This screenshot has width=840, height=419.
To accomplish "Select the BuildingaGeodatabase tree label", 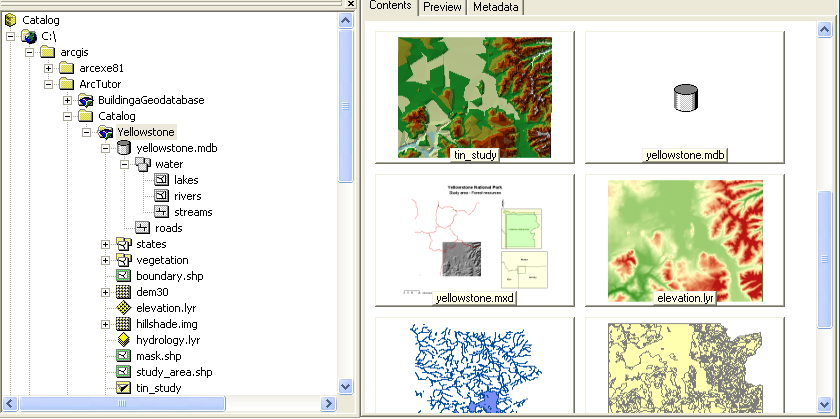I will [x=151, y=100].
